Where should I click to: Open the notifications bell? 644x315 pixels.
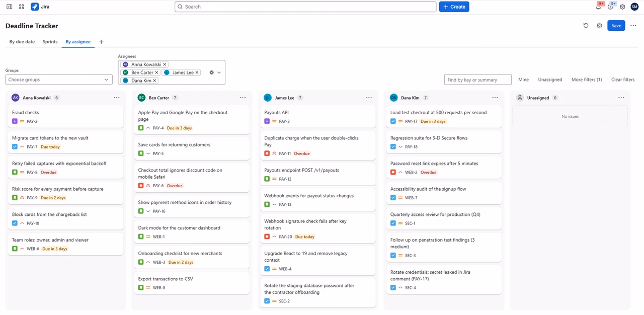point(599,7)
